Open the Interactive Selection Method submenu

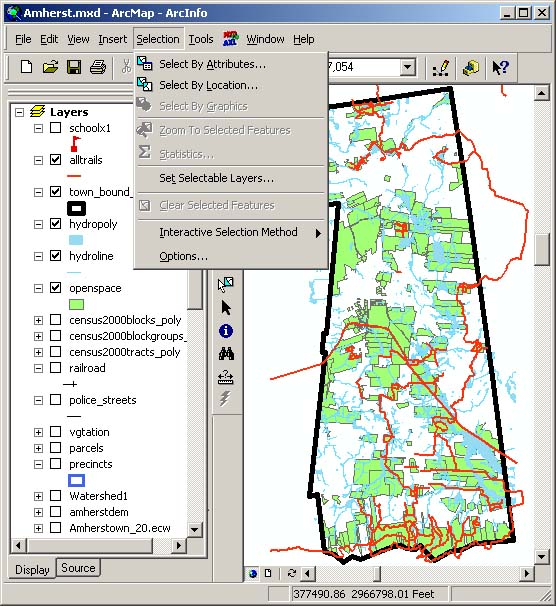click(230, 232)
